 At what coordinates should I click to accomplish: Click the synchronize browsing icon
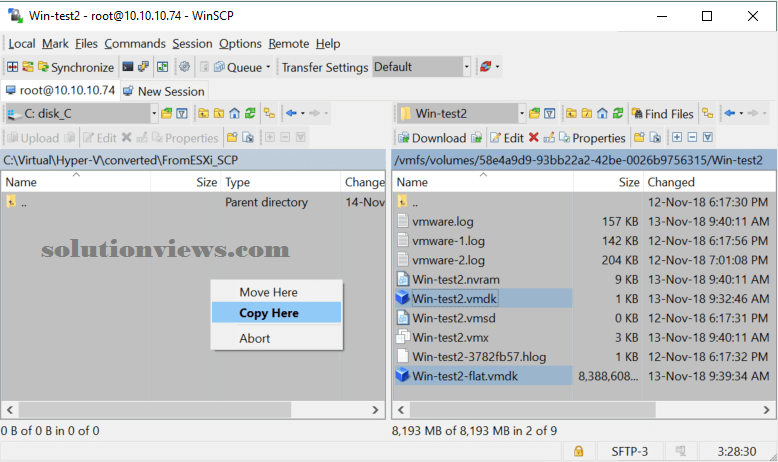[162, 66]
